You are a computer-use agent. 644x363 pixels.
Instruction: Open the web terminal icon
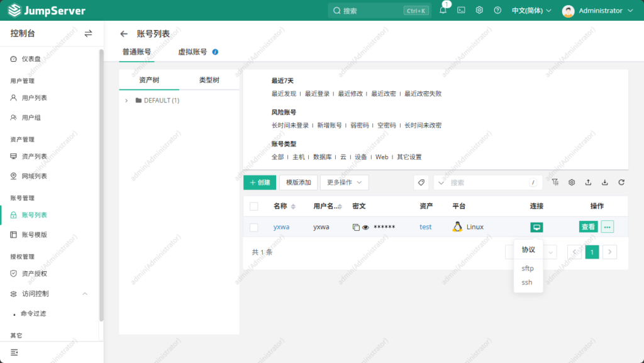pos(461,11)
